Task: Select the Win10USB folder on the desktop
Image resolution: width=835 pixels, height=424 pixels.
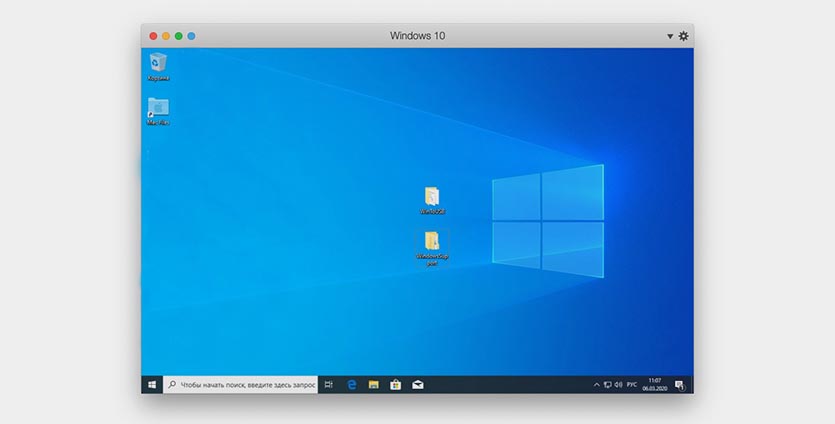Action: coord(432,200)
